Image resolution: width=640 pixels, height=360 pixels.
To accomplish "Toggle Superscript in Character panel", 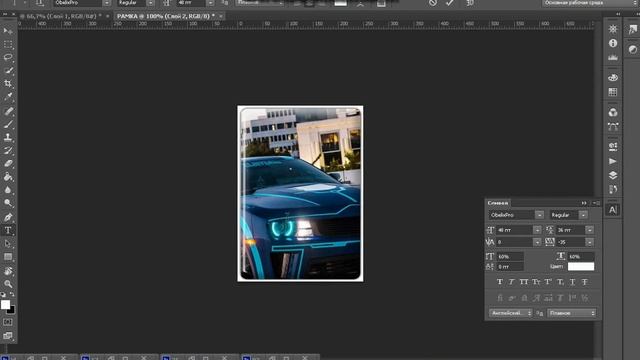I will [x=548, y=282].
